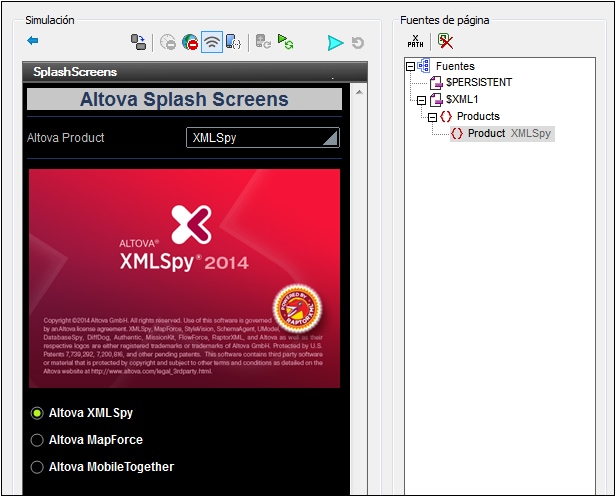Collapse the $XML1 tree node
The image size is (616, 497).
pos(421,100)
